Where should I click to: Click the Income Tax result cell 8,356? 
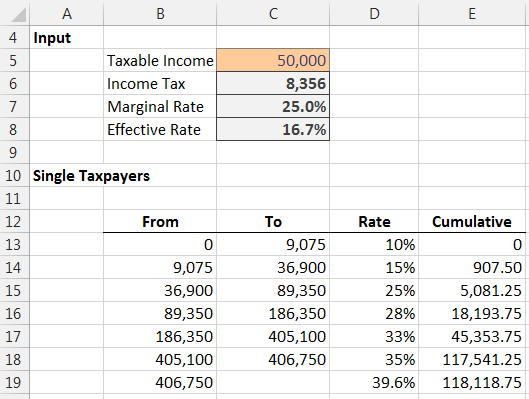pos(273,83)
